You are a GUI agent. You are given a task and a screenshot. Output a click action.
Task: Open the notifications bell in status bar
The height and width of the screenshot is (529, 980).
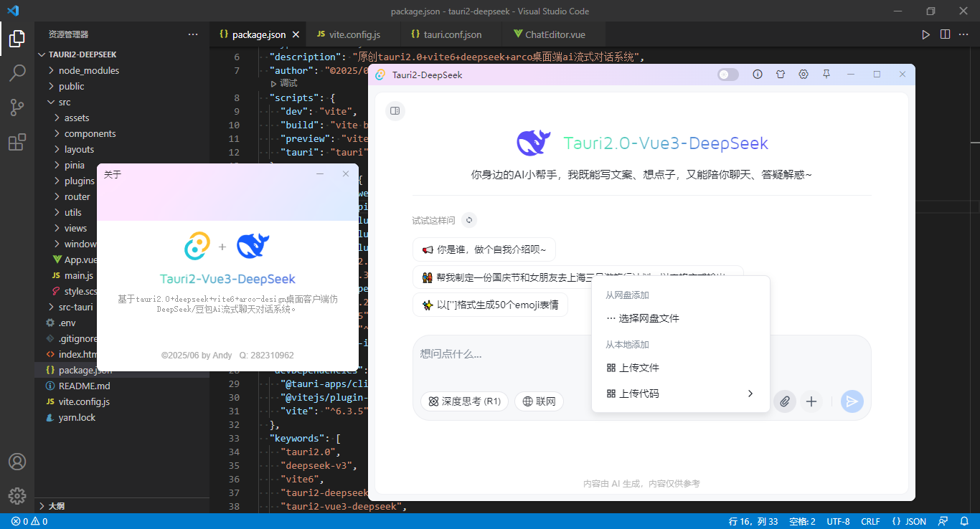(963, 521)
